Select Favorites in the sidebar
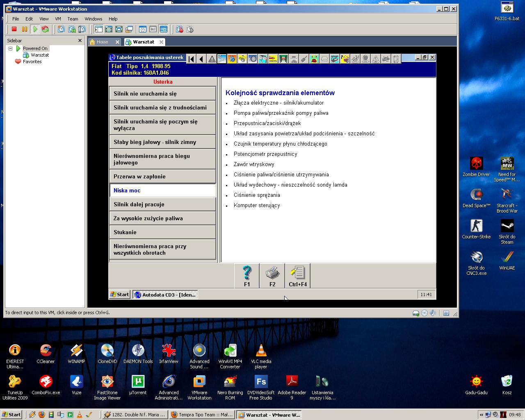 click(x=32, y=62)
